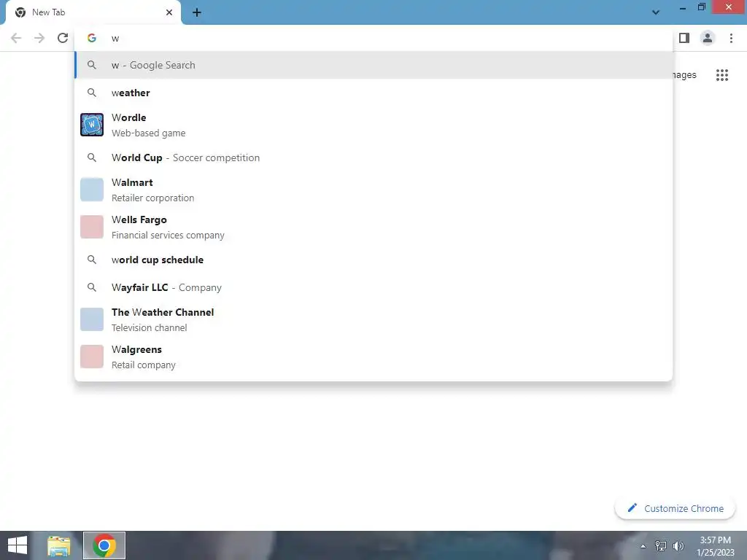
Task: Reload the current page
Action: coord(63,38)
